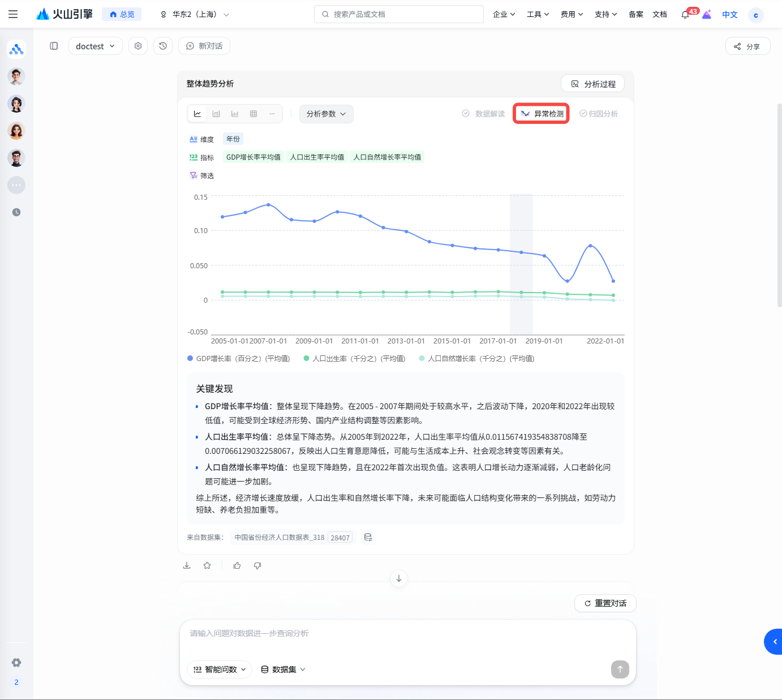
Task: Open the region selector 华东2（上海）
Action: (x=195, y=14)
